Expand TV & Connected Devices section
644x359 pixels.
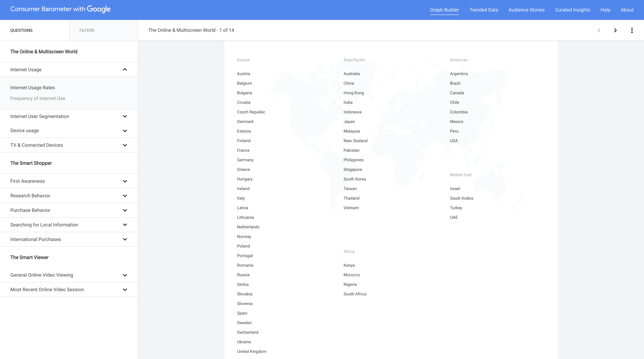point(125,145)
